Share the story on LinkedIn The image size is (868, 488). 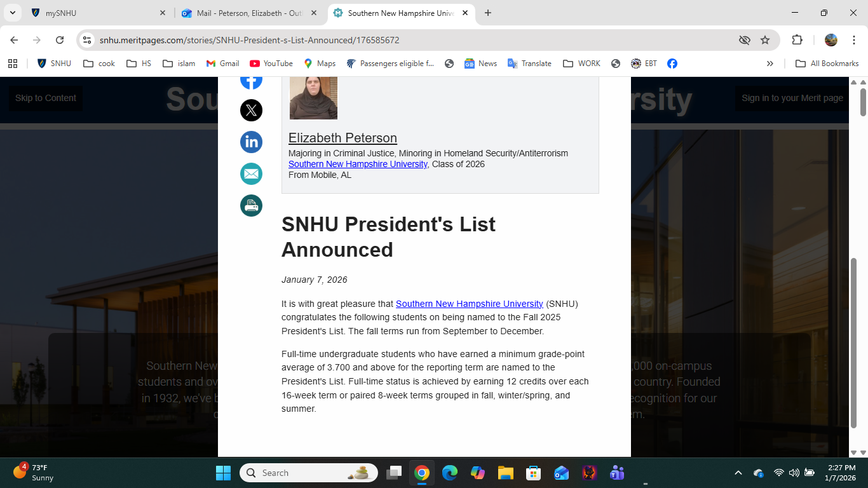point(251,142)
